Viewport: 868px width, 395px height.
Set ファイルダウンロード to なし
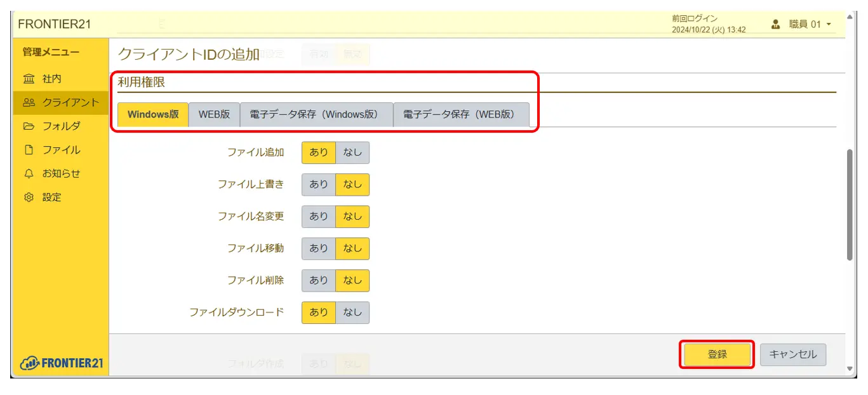coord(352,312)
